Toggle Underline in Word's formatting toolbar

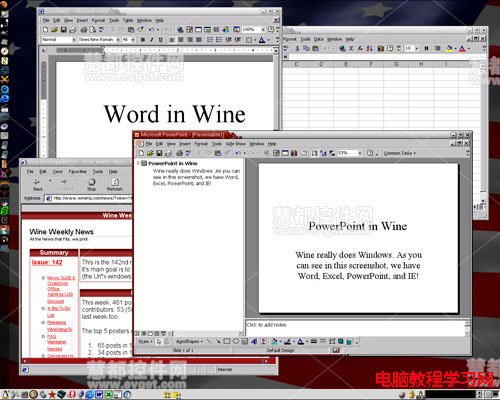(161, 40)
